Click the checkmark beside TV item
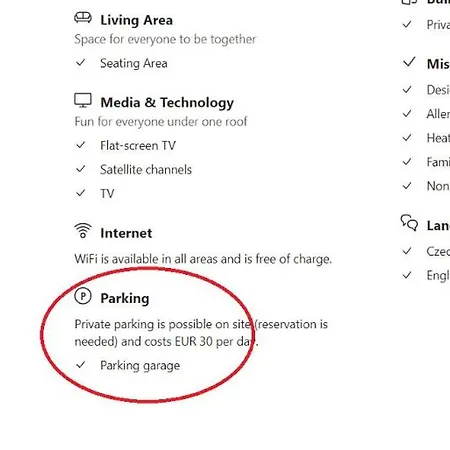Viewport: 450px width, 450px height. pos(81,193)
